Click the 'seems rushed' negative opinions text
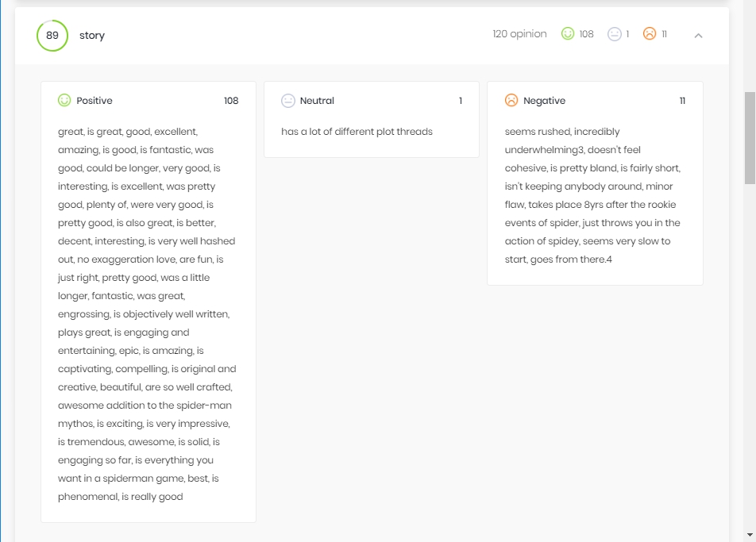Image resolution: width=756 pixels, height=542 pixels. (x=592, y=195)
